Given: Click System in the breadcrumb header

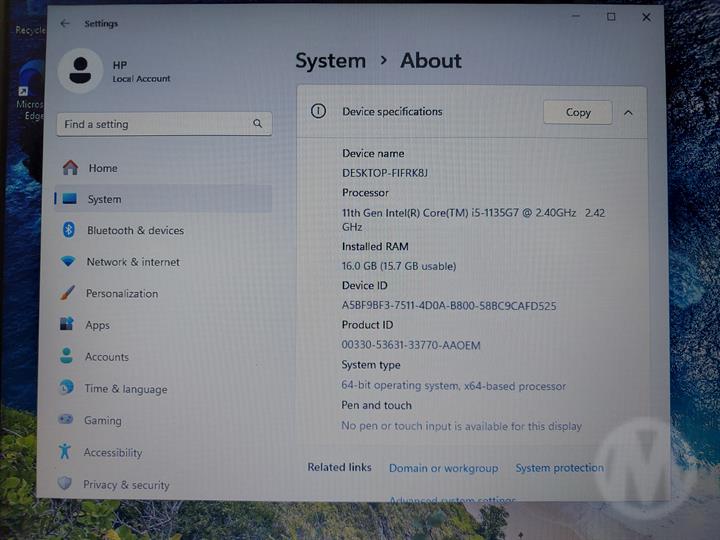Looking at the screenshot, I should (330, 61).
